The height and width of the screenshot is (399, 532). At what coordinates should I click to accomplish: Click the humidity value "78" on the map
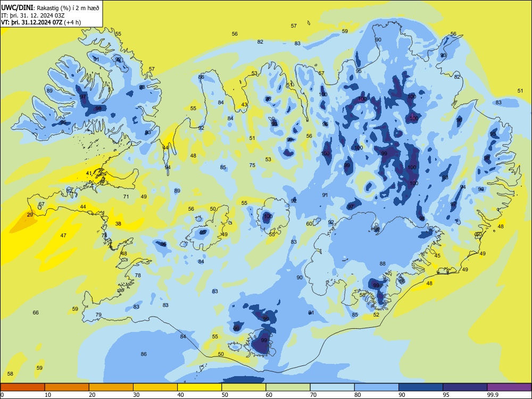click(x=138, y=275)
